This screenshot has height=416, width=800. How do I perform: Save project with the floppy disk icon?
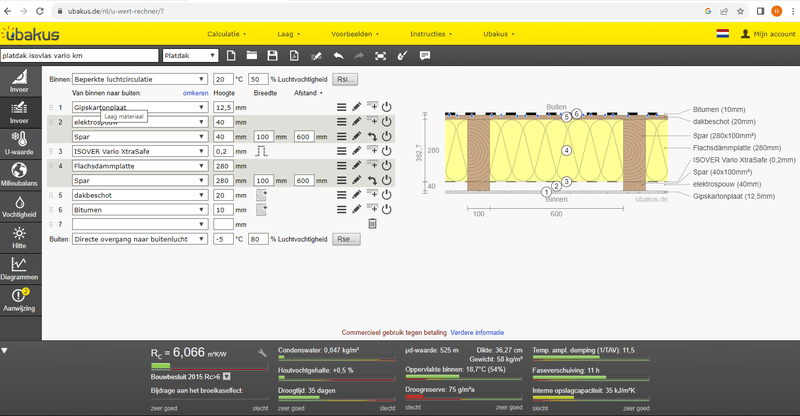point(272,56)
